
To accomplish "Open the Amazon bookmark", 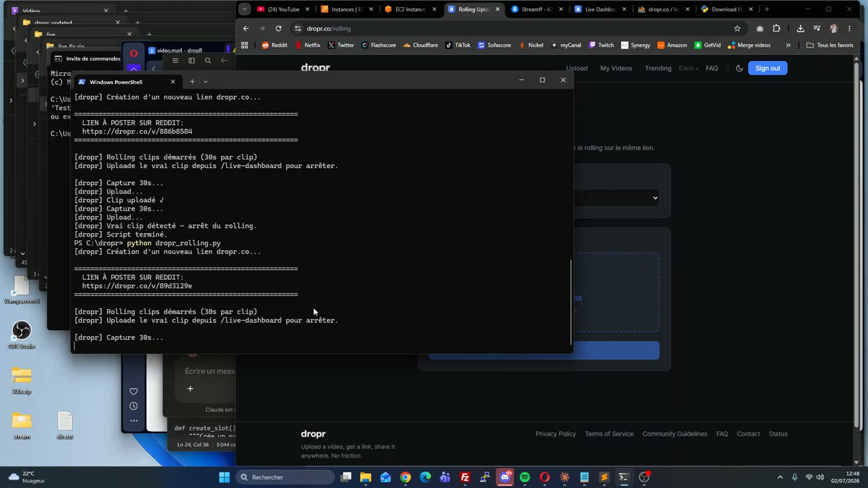I will [x=672, y=45].
